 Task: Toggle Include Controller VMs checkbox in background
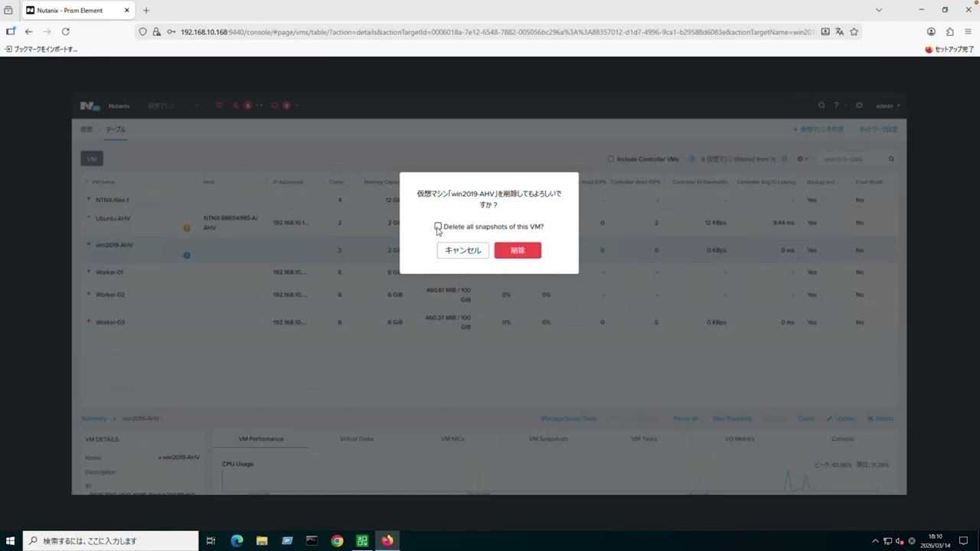click(x=611, y=159)
